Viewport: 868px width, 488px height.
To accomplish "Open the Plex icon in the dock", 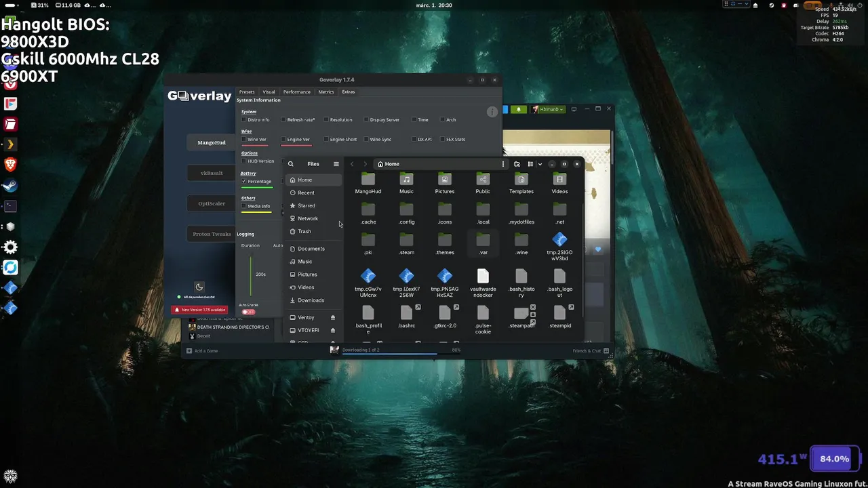I will [x=10, y=144].
